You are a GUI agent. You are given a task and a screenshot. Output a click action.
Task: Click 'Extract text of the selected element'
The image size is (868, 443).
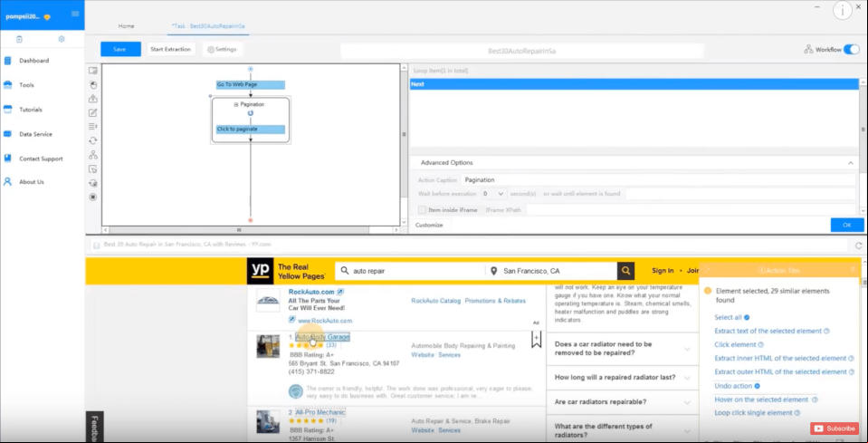coord(768,332)
